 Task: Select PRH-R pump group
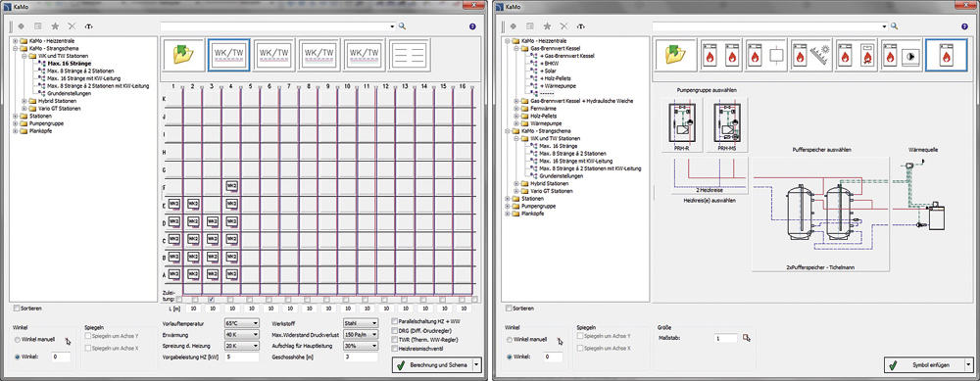(x=682, y=125)
